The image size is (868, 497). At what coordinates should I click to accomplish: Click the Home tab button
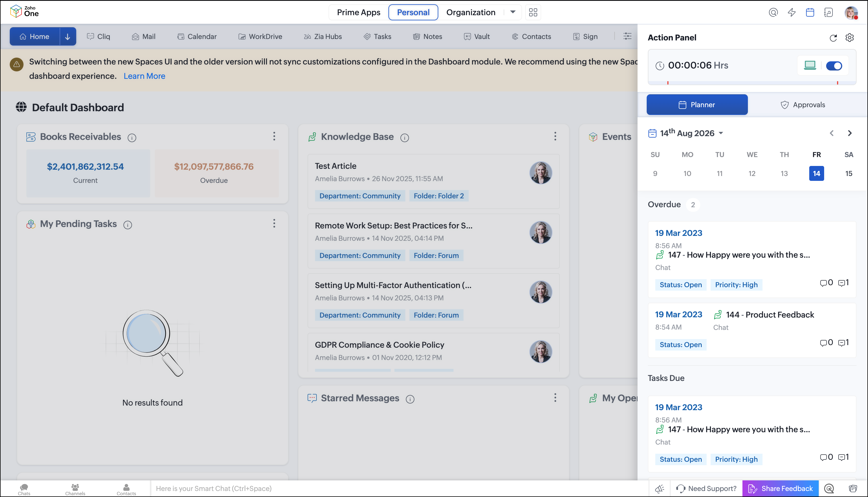[34, 36]
